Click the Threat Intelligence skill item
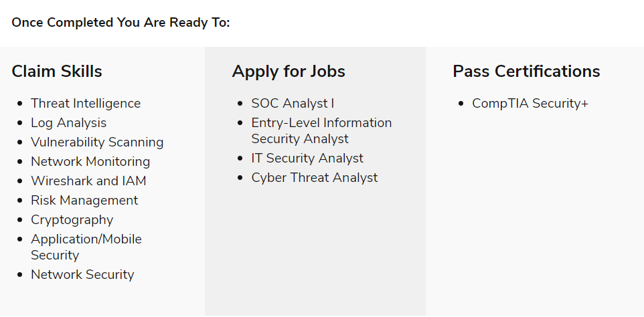 (86, 104)
